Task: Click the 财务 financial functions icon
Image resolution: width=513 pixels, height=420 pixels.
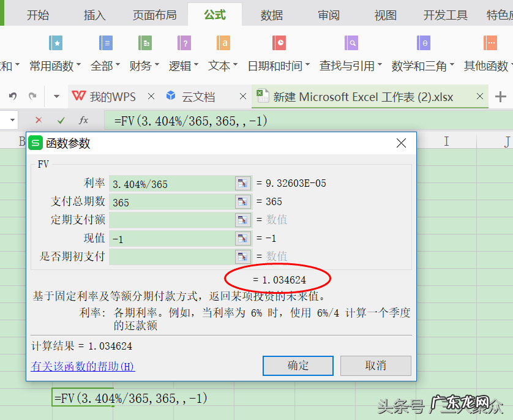Action: click(x=145, y=43)
